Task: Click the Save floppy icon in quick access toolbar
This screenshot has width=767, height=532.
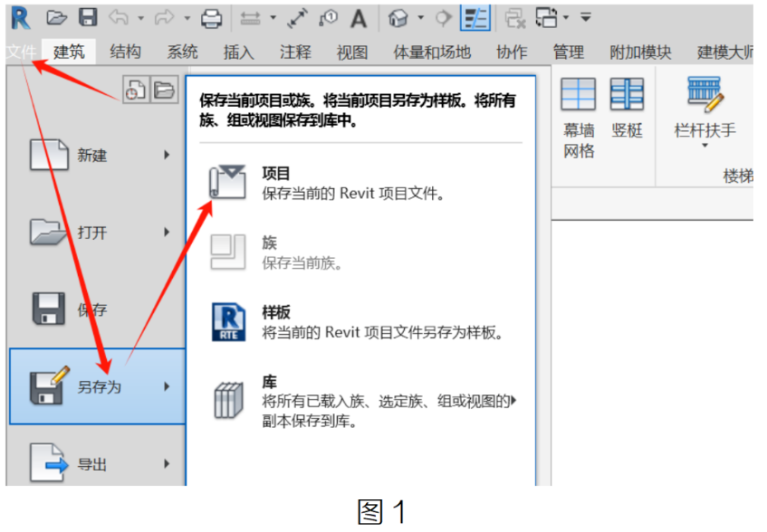Action: 88,17
